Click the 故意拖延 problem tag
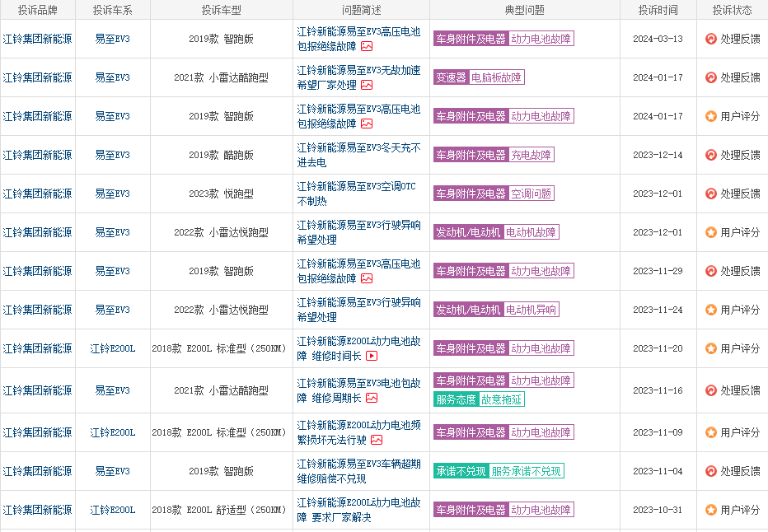The width and height of the screenshot is (768, 532). tap(501, 399)
